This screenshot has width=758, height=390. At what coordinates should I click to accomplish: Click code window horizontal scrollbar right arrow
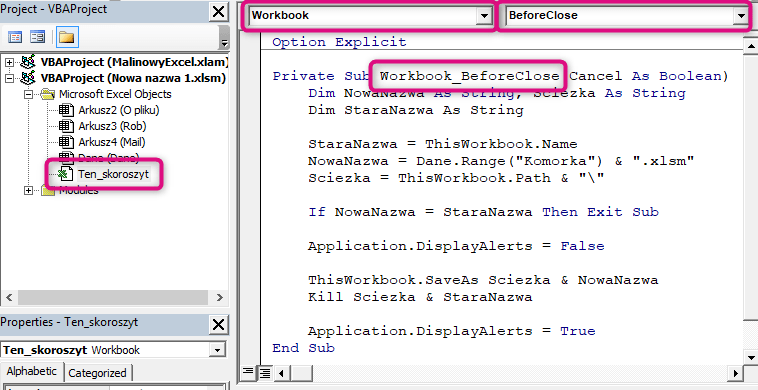735,373
